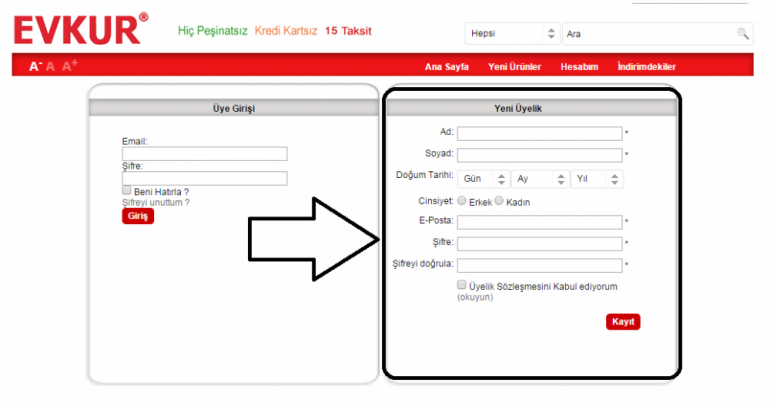Screen dimensions: 770x403
Task: Open the Hepsi category dropdown
Action: click(x=512, y=34)
